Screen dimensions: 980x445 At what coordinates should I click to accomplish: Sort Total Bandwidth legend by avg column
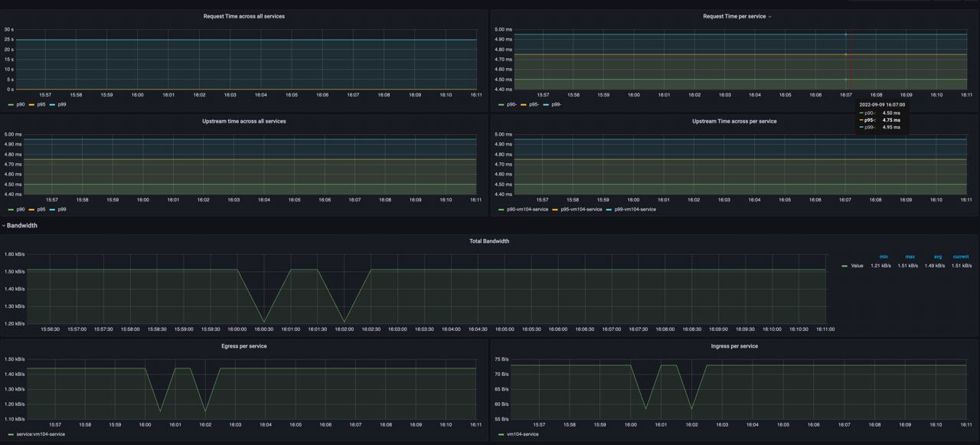(x=938, y=257)
